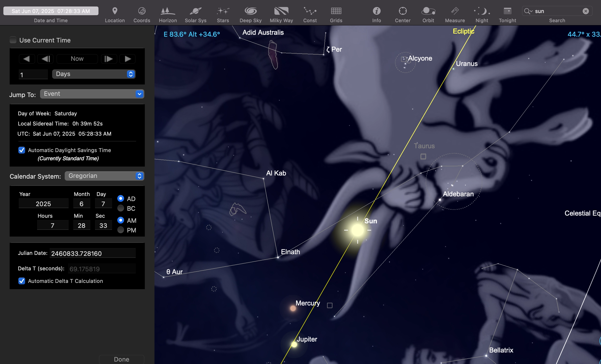Click the Month input field
The height and width of the screenshot is (364, 601).
(82, 203)
